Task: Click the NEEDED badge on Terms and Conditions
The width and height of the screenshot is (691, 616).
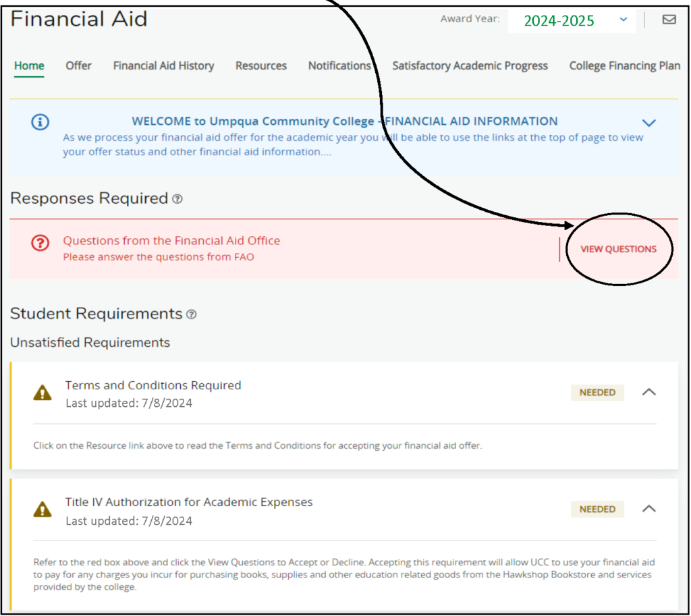Action: pos(597,392)
